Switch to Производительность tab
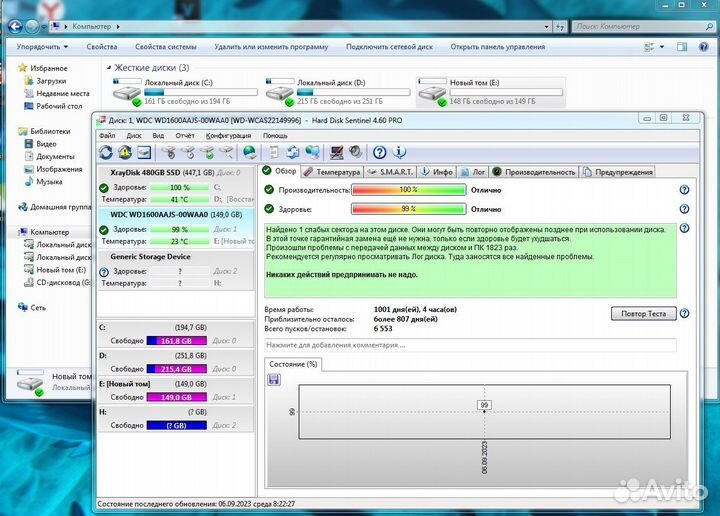The image size is (720, 516). point(534,172)
